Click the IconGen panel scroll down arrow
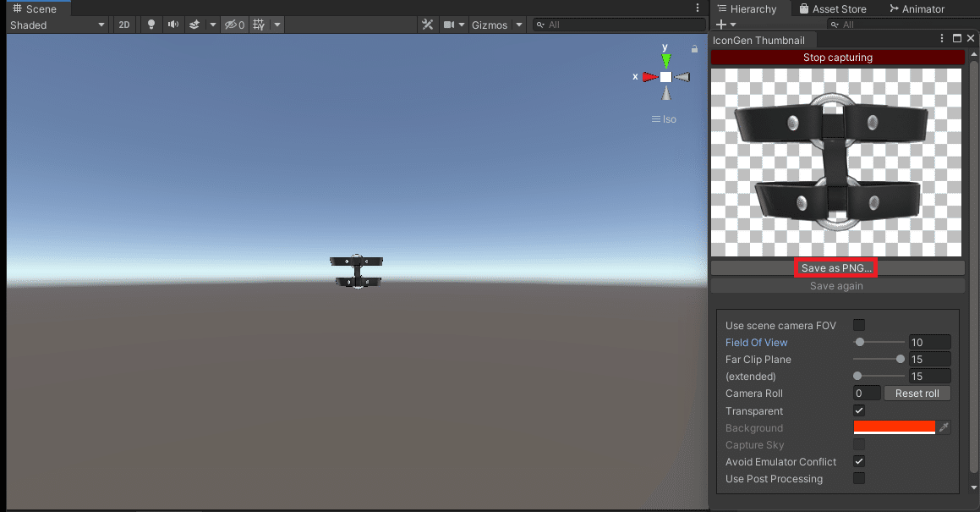Screen dimensions: 980x512 (x=974, y=487)
